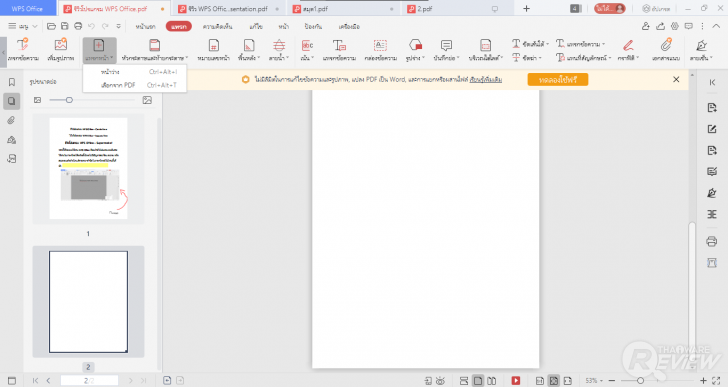Click the Print icon in right sidebar

click(x=712, y=241)
